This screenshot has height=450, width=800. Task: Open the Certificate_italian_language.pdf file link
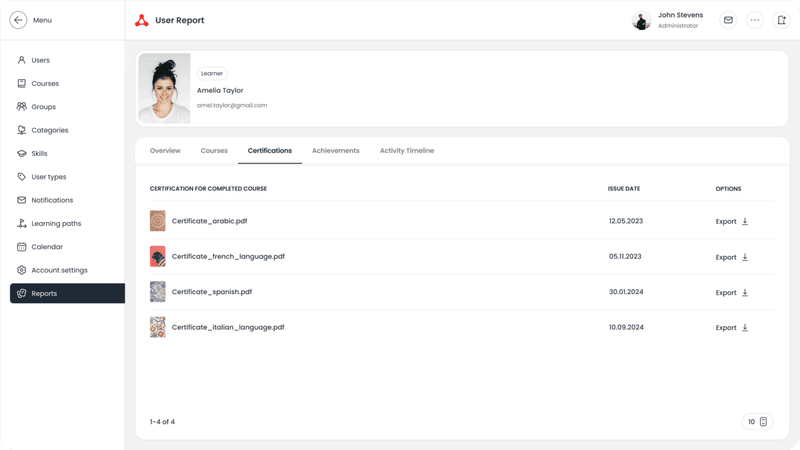click(228, 327)
